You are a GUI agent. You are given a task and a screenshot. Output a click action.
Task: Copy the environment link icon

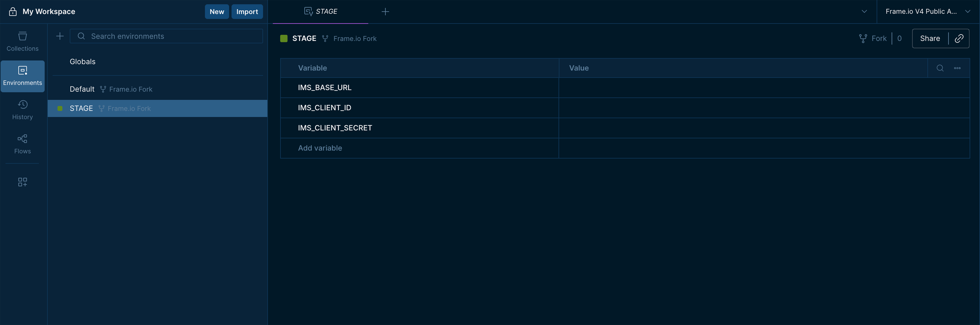959,38
